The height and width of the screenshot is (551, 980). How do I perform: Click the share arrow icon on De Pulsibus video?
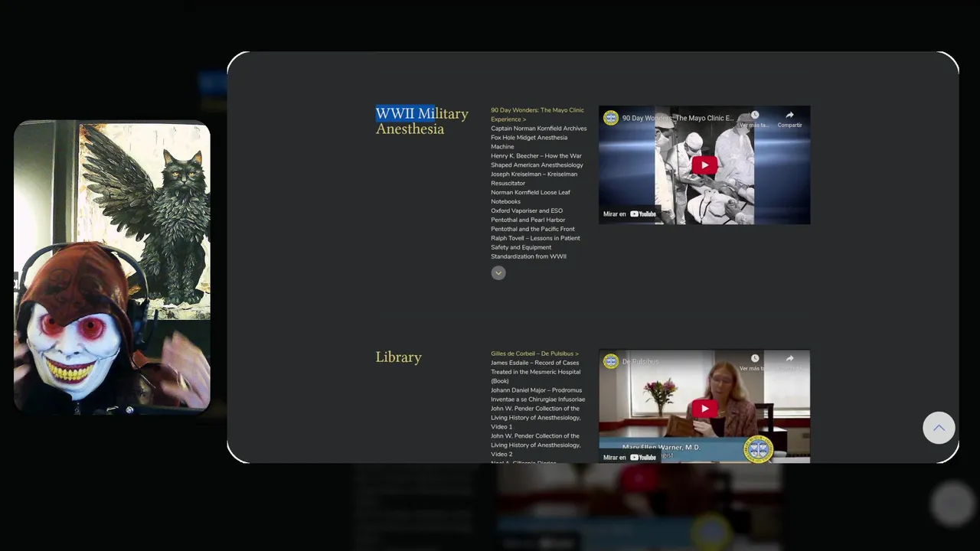[789, 359]
